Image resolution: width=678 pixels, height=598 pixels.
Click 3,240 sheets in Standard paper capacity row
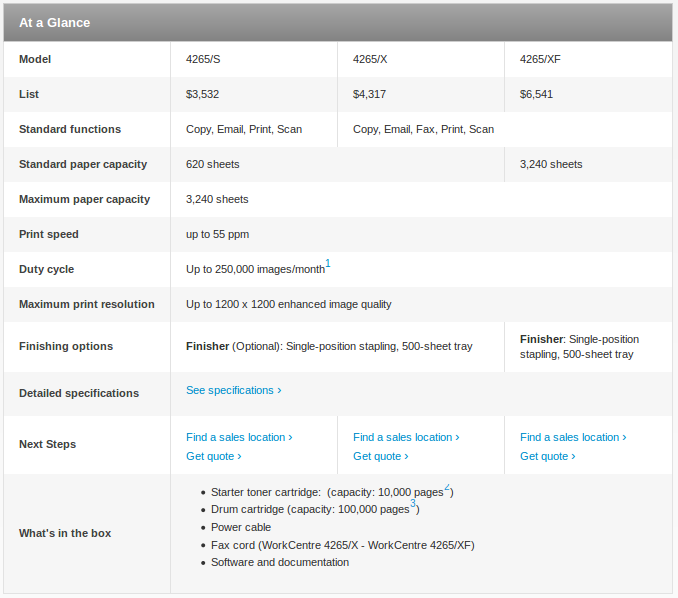click(551, 164)
